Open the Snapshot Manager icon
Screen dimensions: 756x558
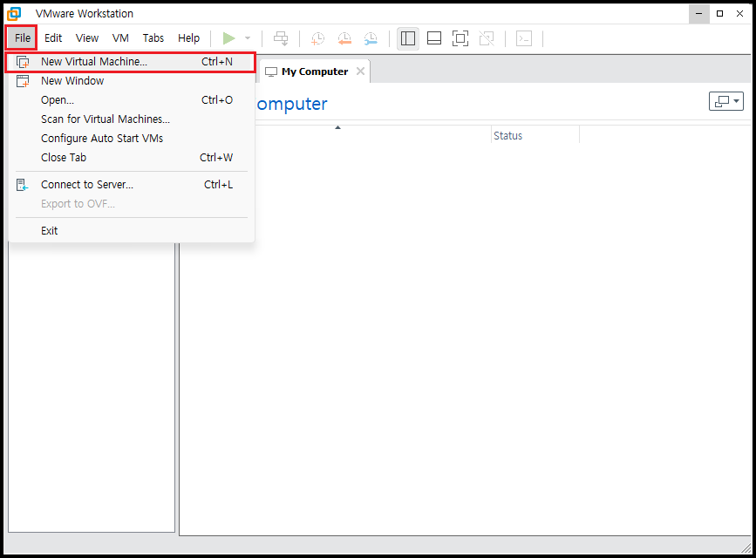[x=371, y=38]
